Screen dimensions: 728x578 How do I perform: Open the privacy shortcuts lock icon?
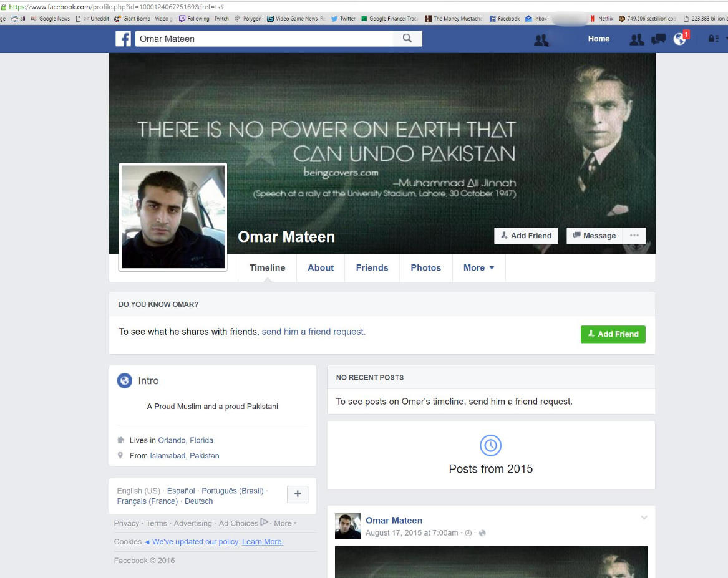(714, 39)
